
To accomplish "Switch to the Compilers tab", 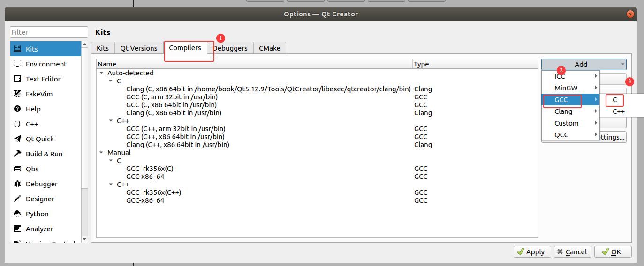I will 185,47.
